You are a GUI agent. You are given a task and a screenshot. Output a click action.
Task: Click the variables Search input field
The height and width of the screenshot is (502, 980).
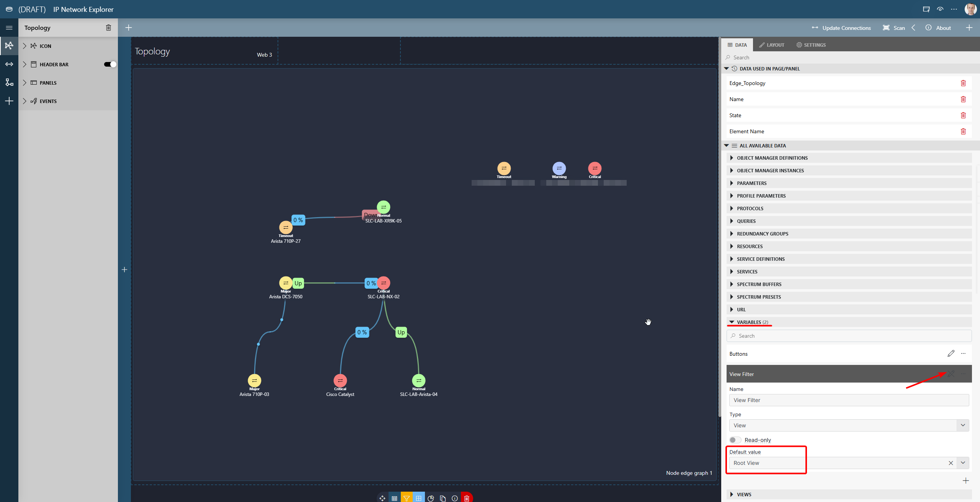coord(848,336)
